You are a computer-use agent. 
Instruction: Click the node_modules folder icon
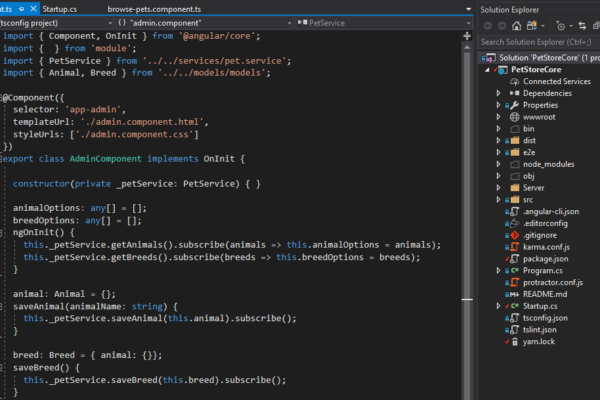click(x=515, y=165)
